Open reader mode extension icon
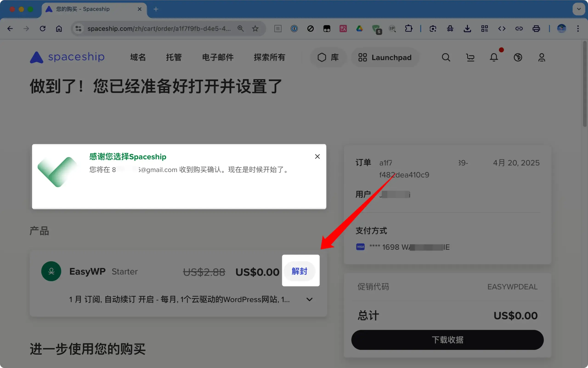 tap(278, 29)
